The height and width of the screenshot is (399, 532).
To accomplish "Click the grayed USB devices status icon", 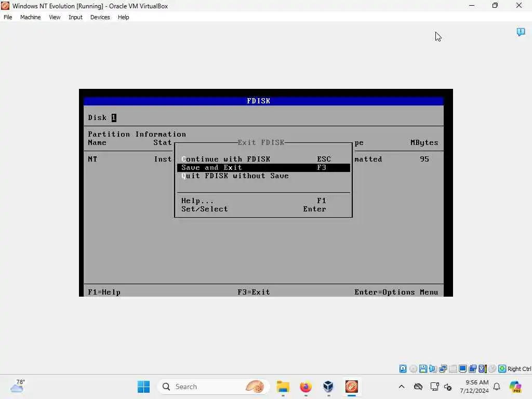I will [453, 369].
